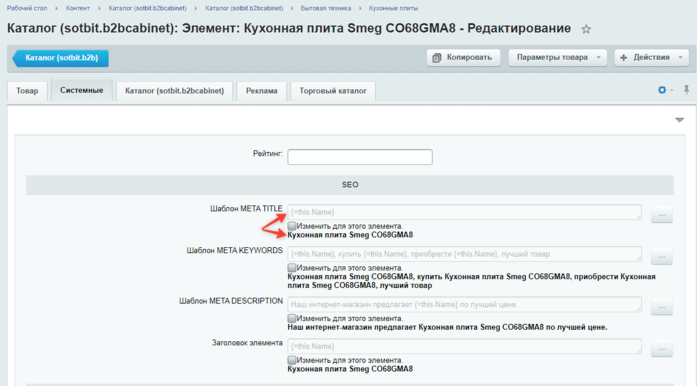Click the dropdown arrow beside gear icon

point(672,90)
